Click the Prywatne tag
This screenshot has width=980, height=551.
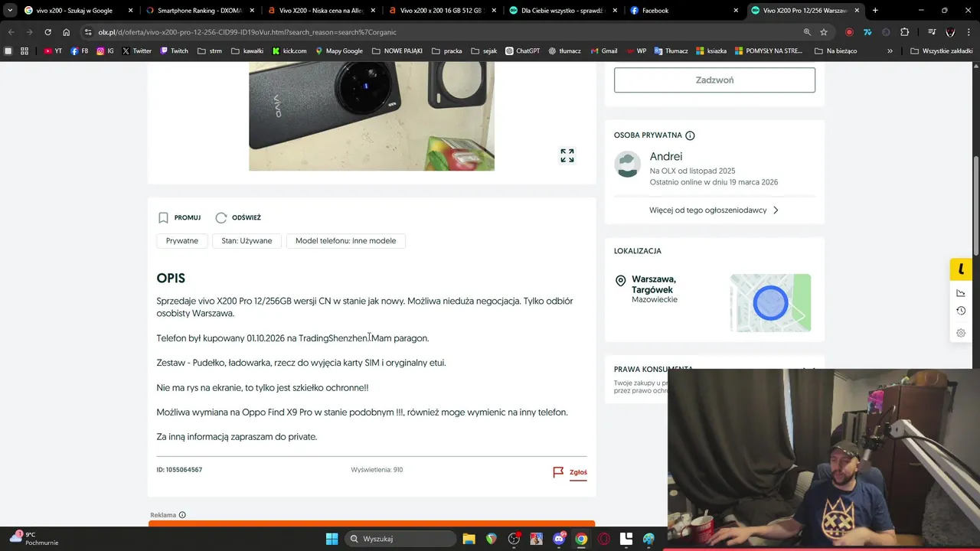[182, 240]
